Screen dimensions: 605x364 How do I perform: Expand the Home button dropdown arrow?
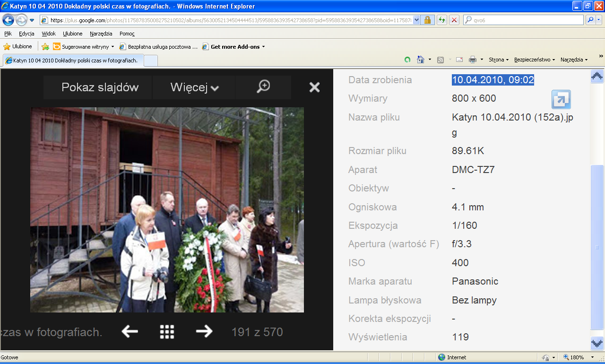430,60
